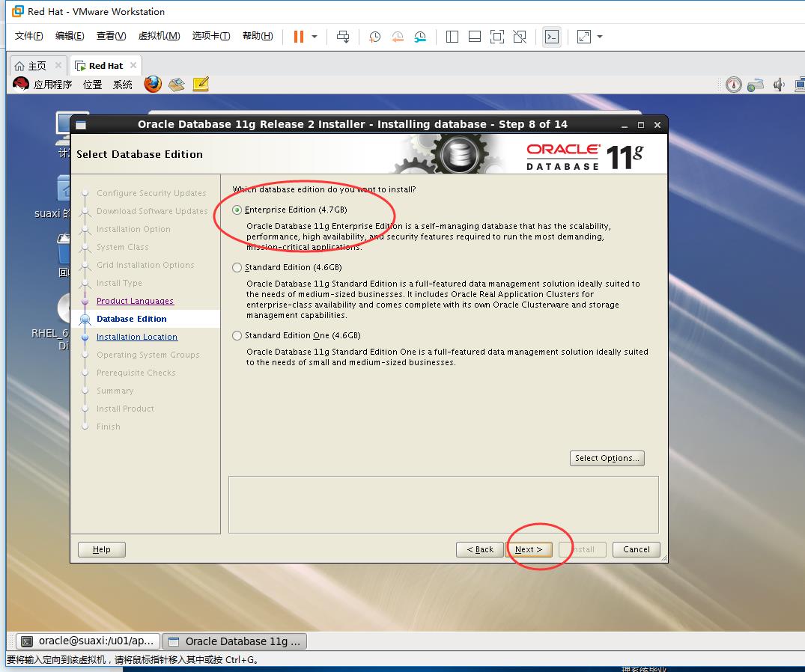Open the Oracle Database 11g taskbar item

pyautogui.click(x=234, y=641)
